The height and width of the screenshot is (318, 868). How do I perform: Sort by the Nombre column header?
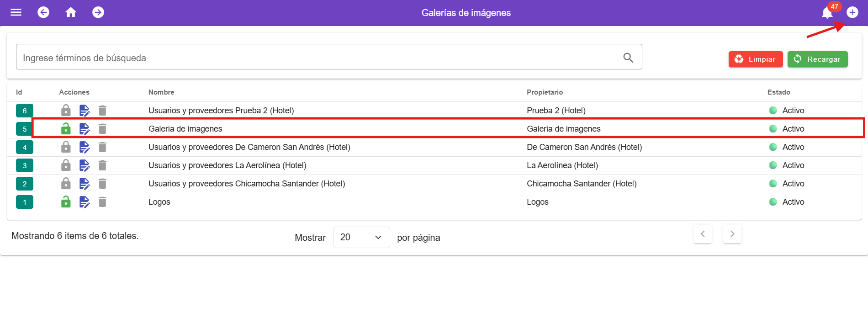coord(161,92)
